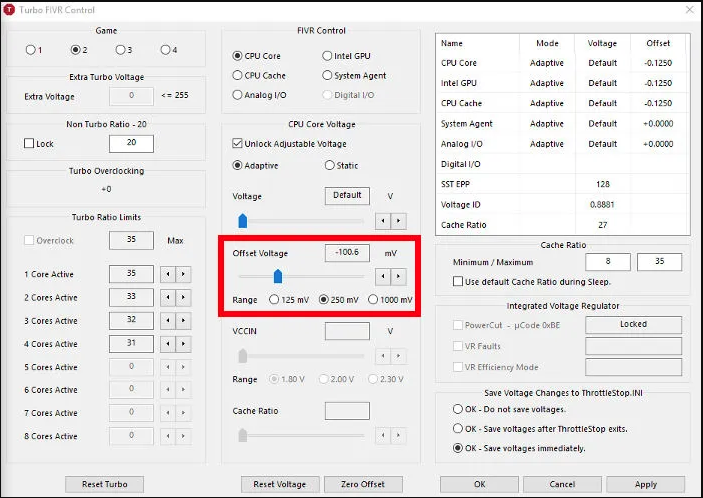703x498 pixels.
Task: Click the Analog I/O row in voltage table
Action: point(562,144)
